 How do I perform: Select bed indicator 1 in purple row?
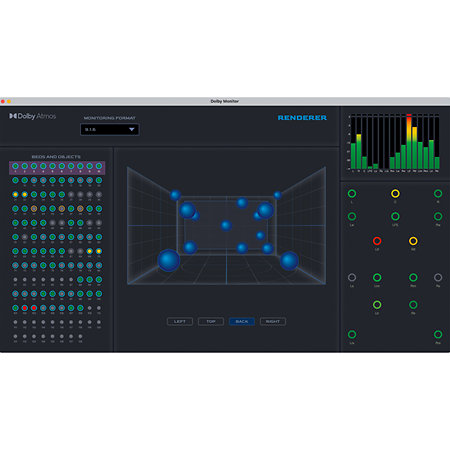(x=15, y=166)
